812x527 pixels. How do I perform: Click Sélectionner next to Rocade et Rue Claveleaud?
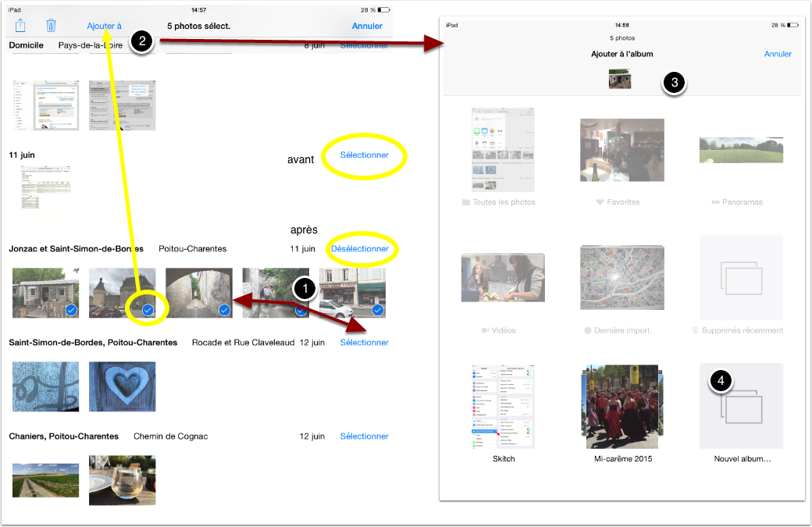click(364, 343)
